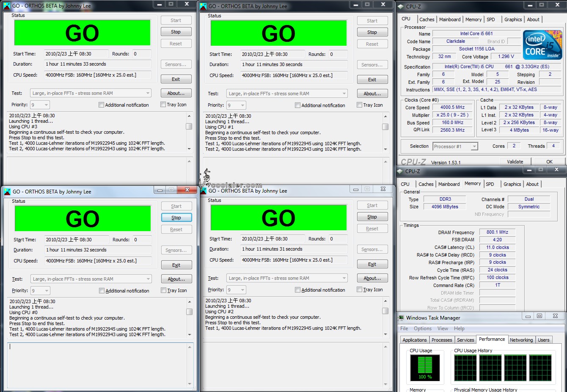
Task: Switch to Processes tab in Task Manager
Action: pyautogui.click(x=442, y=340)
